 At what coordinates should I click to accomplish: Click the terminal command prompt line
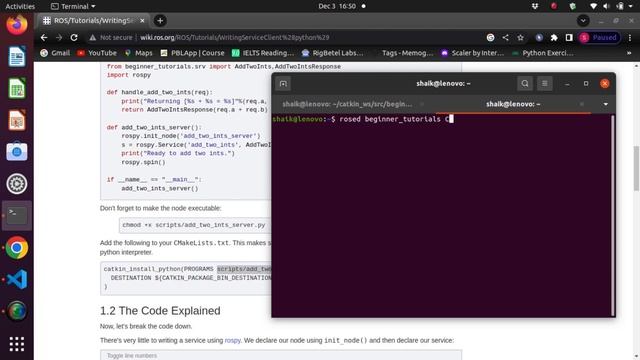363,119
